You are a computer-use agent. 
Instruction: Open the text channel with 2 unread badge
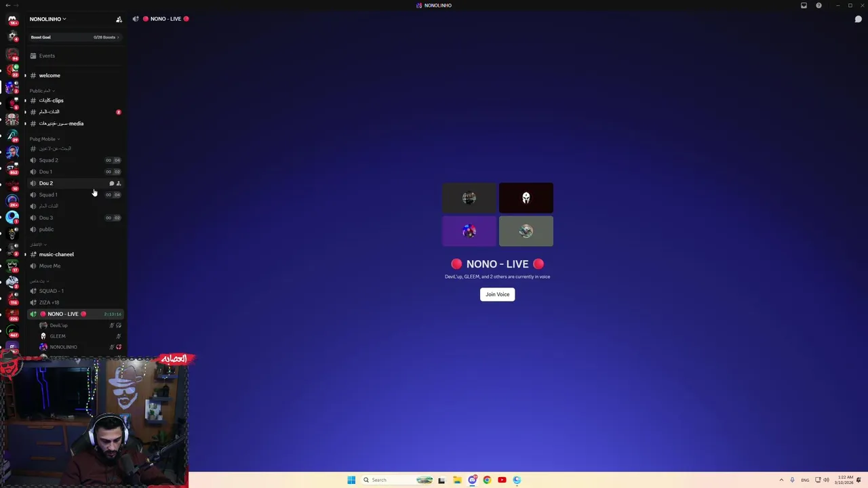click(75, 112)
